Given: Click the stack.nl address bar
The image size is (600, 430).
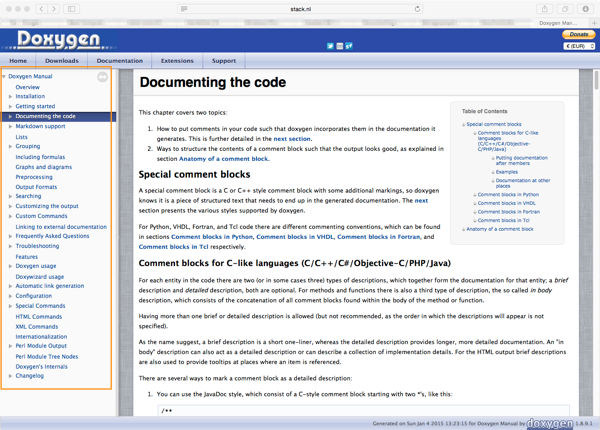Looking at the screenshot, I should (x=300, y=9).
